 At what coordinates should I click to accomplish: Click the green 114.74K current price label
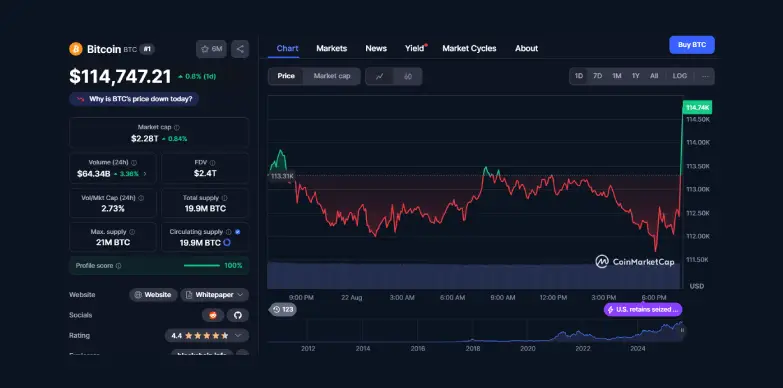click(x=697, y=107)
